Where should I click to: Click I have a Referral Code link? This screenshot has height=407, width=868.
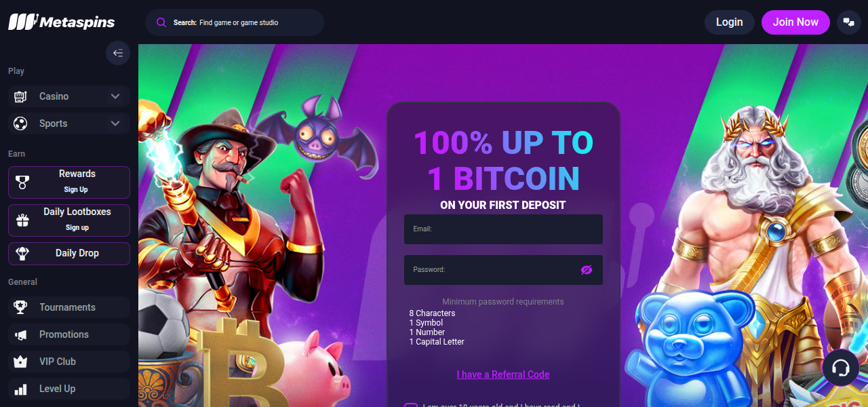[503, 374]
